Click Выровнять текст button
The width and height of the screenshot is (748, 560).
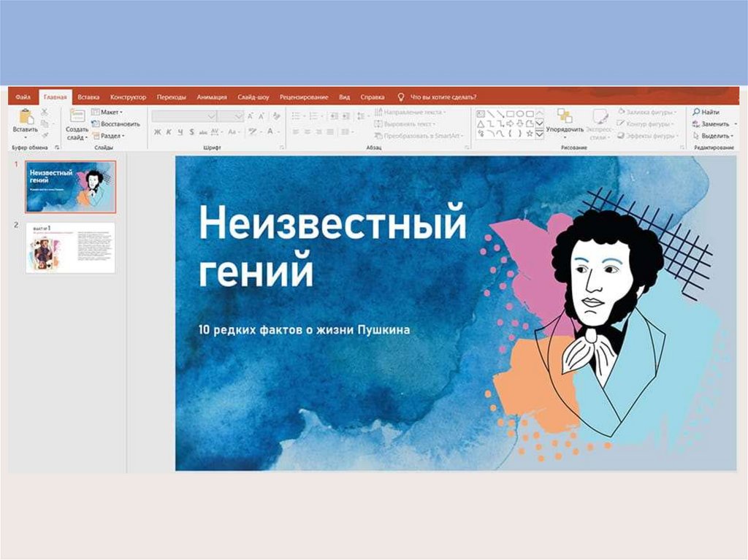coord(405,124)
